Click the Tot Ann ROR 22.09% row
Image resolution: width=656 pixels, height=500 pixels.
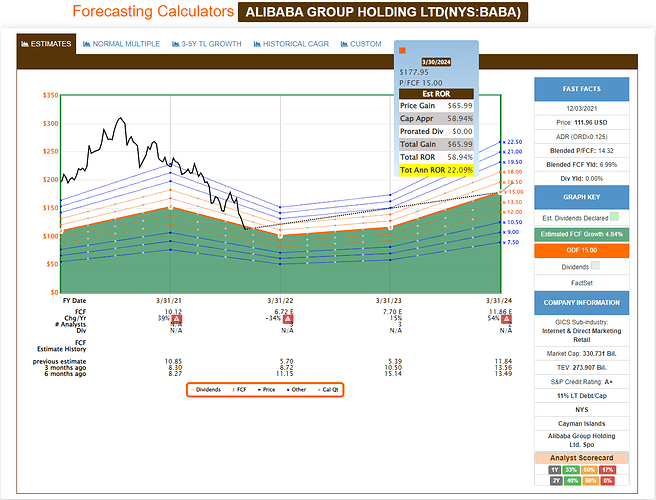coord(436,170)
